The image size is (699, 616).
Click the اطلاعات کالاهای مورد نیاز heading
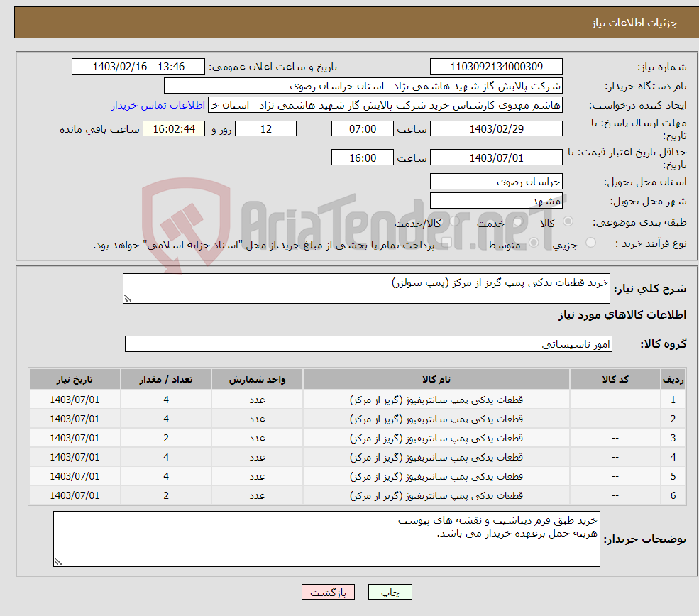622,314
